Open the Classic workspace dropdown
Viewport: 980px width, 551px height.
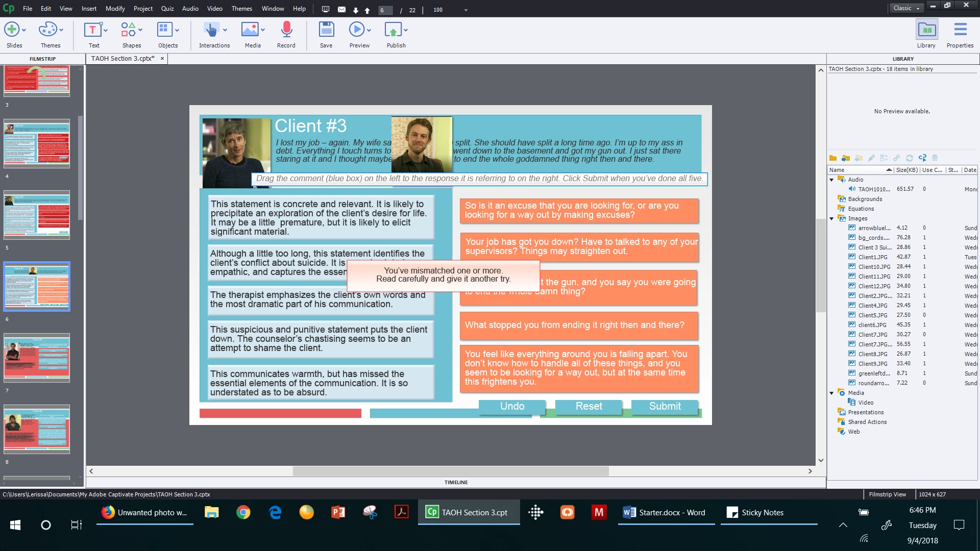(x=906, y=8)
